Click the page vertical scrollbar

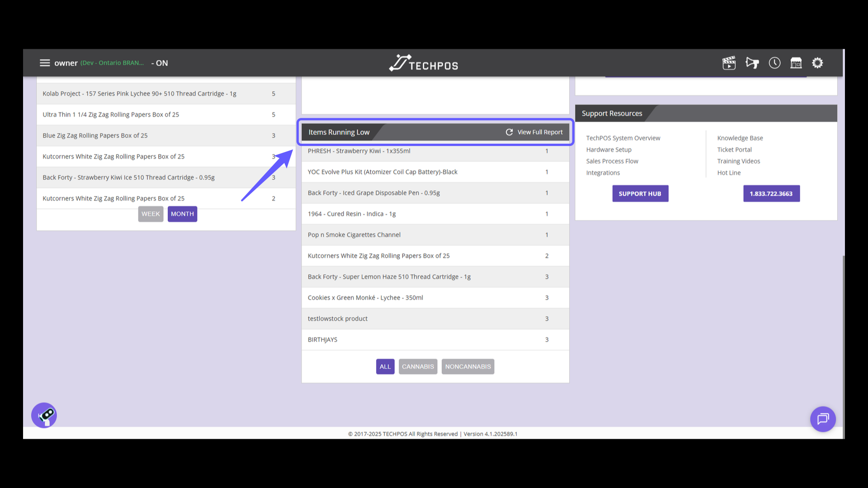(844, 347)
